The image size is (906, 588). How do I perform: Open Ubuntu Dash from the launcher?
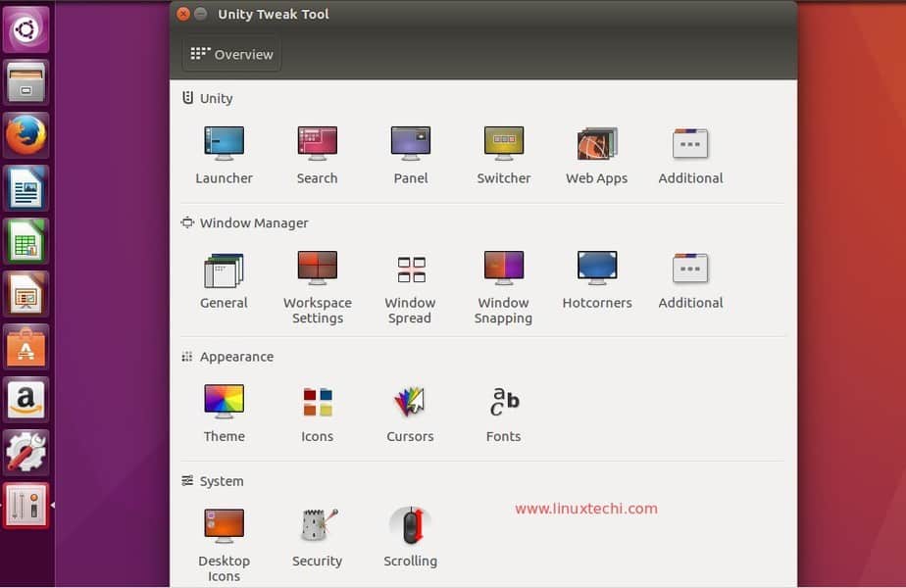click(x=26, y=28)
